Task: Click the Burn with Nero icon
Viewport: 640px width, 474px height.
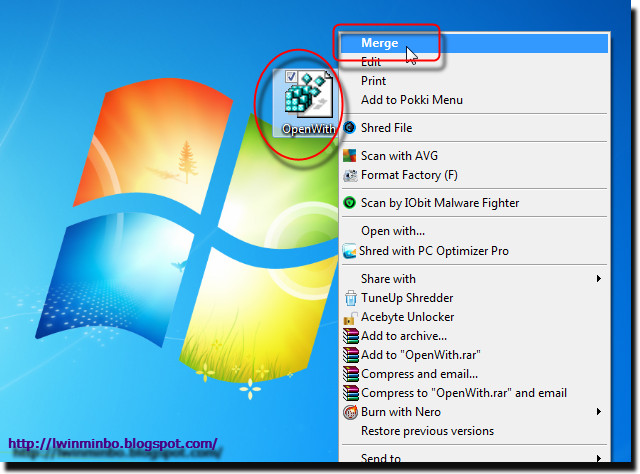Action: click(x=350, y=412)
